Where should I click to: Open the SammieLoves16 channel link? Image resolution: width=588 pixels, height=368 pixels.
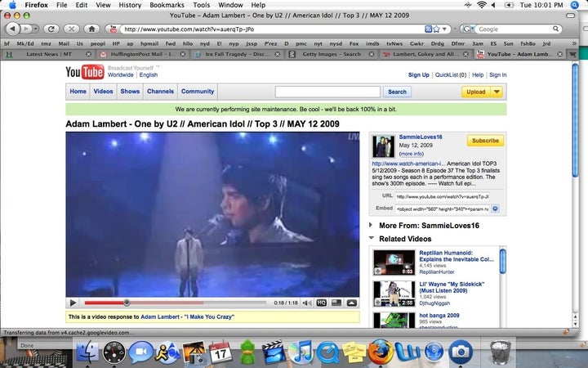421,137
